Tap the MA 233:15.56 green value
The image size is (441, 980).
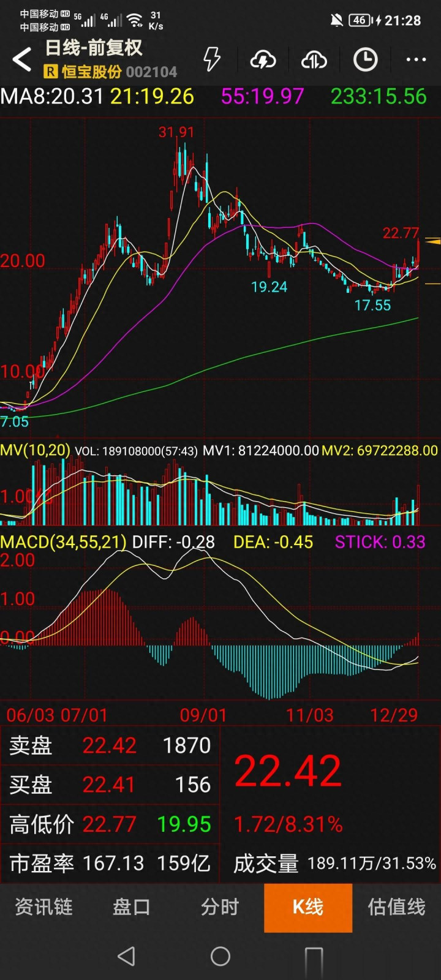[x=379, y=96]
